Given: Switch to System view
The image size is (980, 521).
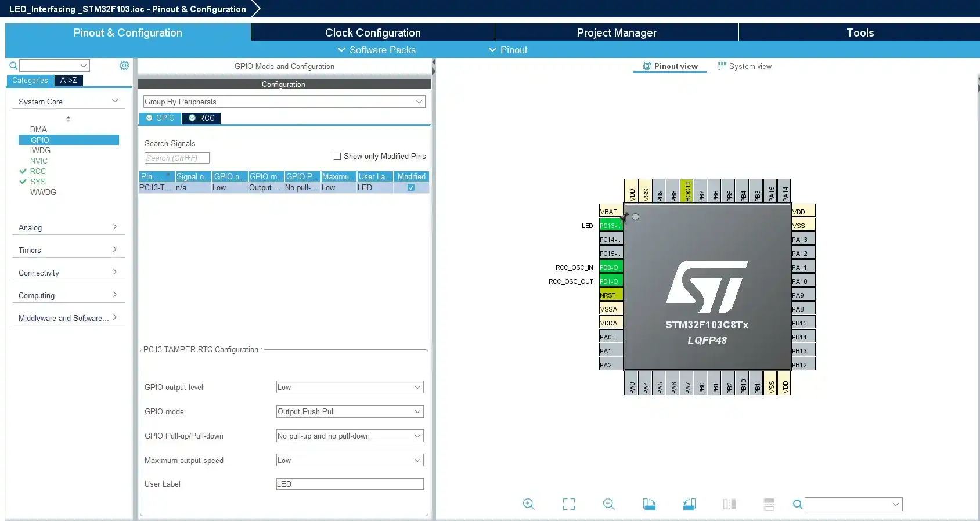Looking at the screenshot, I should click(745, 66).
